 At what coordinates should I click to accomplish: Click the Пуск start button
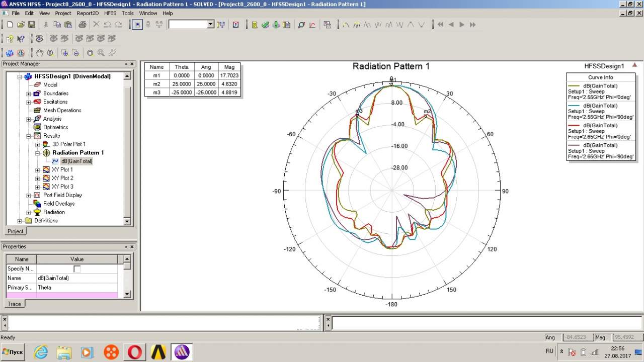click(x=13, y=352)
